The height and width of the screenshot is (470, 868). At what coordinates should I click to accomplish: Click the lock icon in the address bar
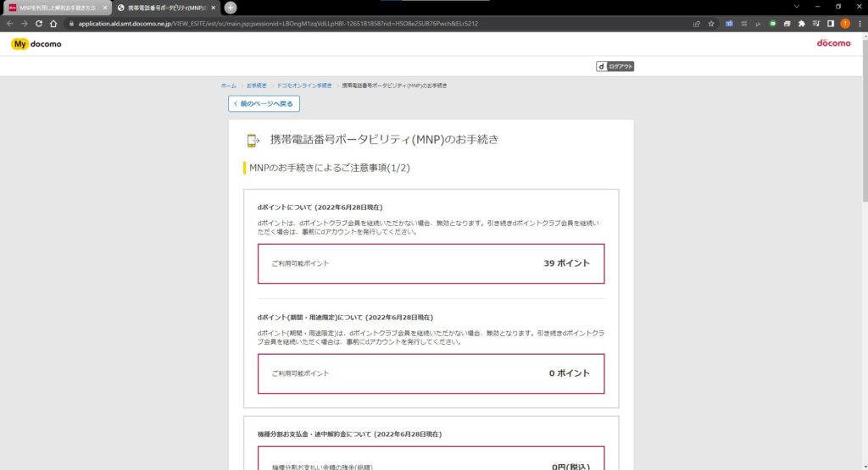pyautogui.click(x=71, y=24)
